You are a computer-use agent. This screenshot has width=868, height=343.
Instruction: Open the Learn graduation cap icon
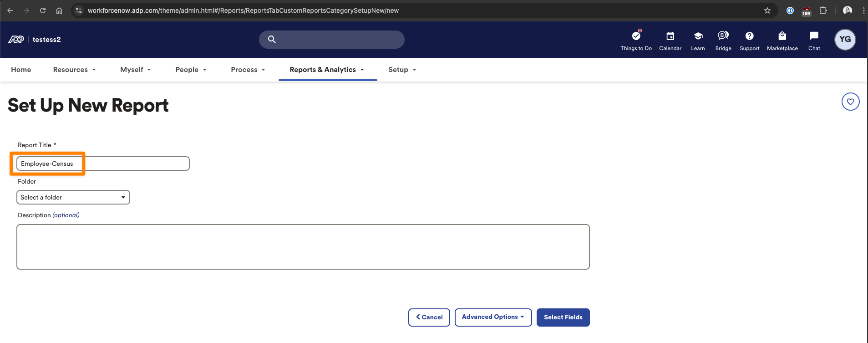point(698,36)
